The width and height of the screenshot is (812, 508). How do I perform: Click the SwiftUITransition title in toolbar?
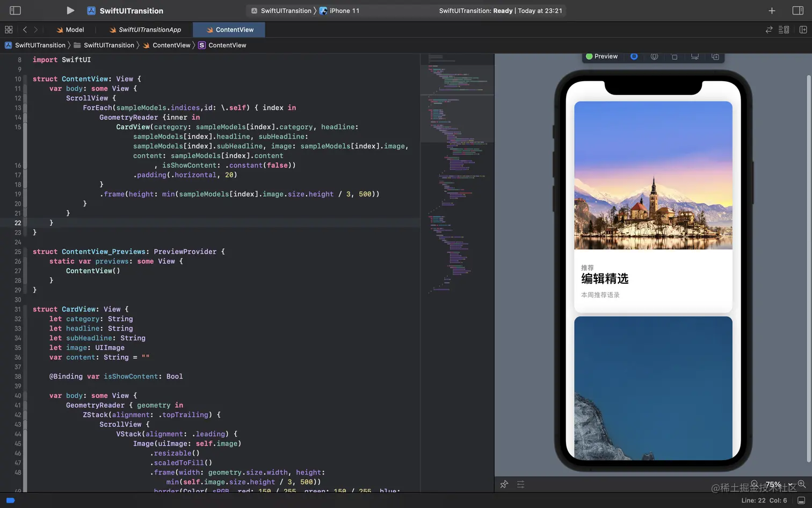click(x=132, y=11)
